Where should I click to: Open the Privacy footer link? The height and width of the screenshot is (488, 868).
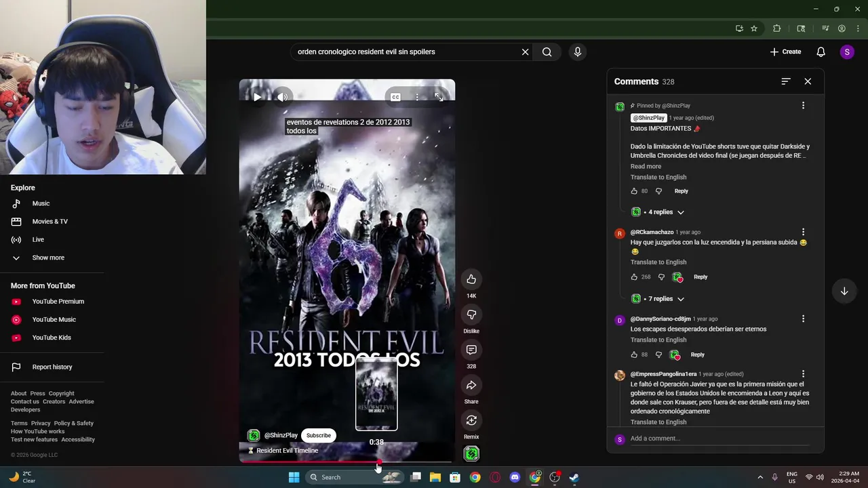click(41, 424)
